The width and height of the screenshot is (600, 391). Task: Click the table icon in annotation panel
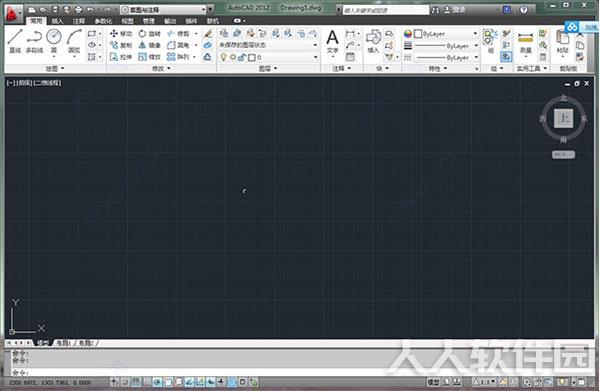click(x=350, y=57)
